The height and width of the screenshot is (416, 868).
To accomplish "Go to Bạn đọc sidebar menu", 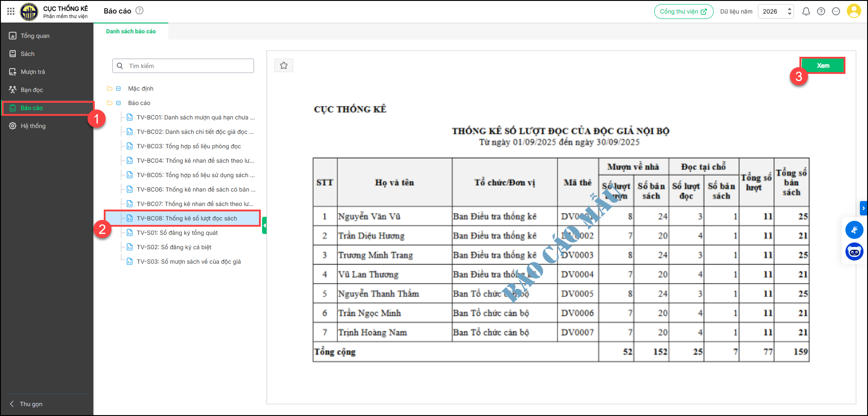I will (32, 90).
